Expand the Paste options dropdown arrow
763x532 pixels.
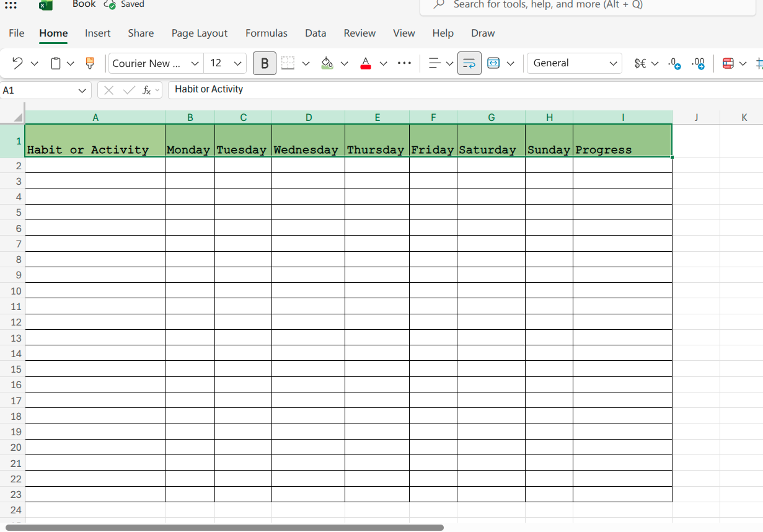tap(71, 63)
